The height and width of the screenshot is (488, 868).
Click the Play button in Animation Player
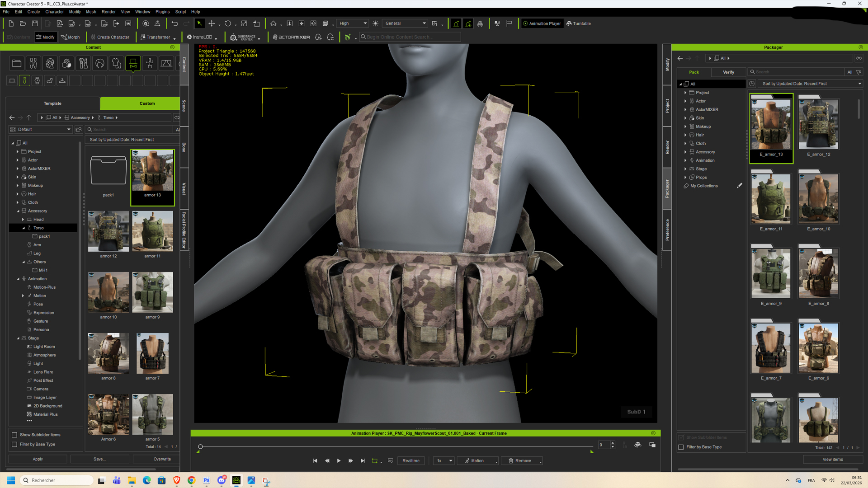[339, 461]
